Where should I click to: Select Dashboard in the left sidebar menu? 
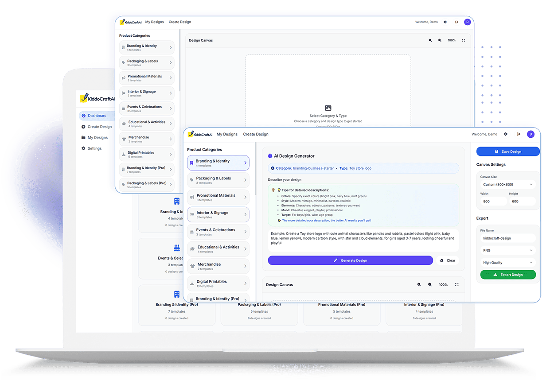(97, 116)
